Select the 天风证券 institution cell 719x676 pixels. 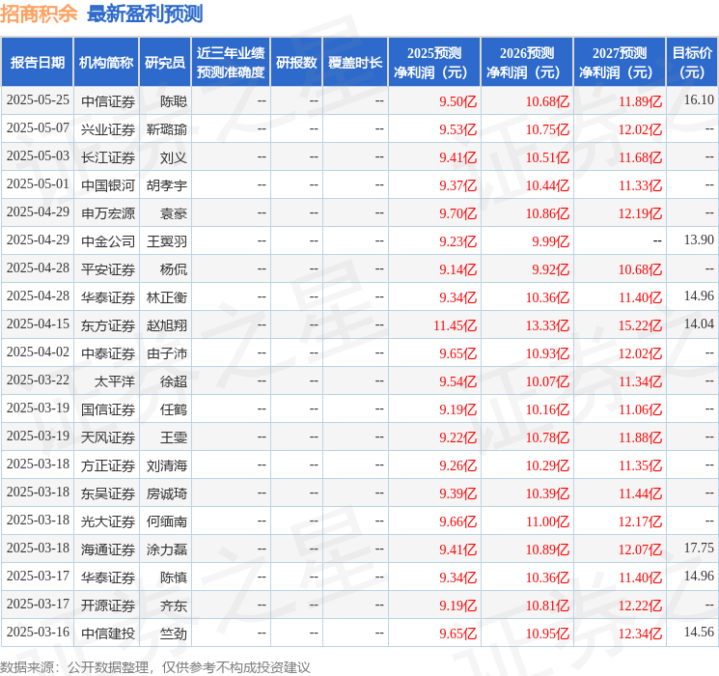[x=108, y=437]
